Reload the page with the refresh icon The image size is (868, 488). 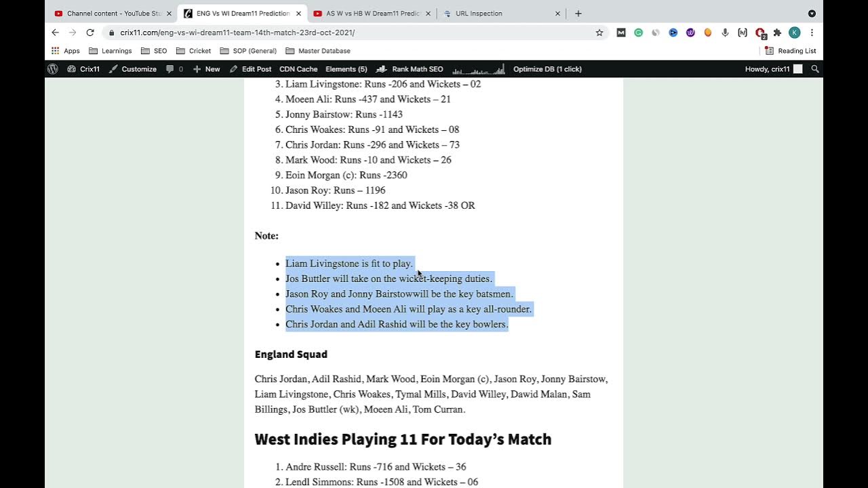[x=90, y=33]
